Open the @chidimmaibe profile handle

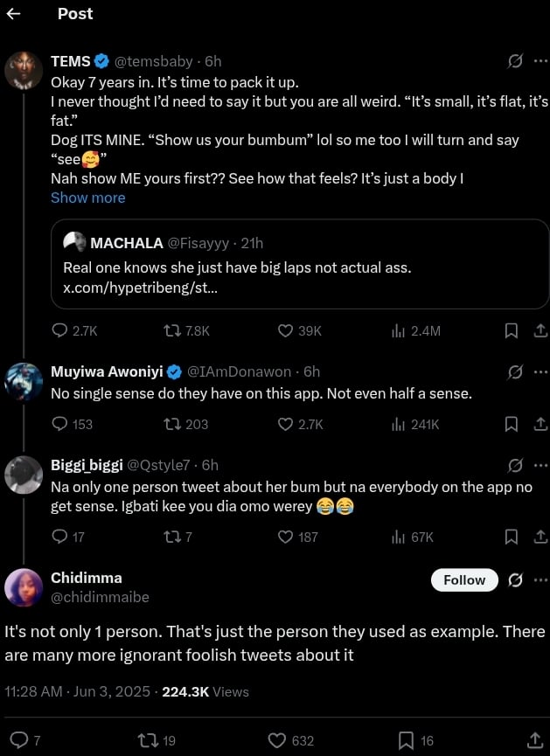[x=100, y=597]
